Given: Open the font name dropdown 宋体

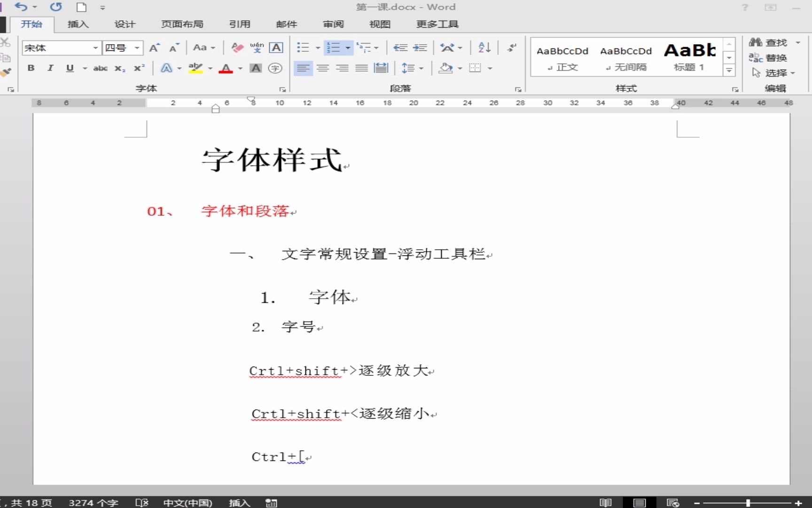Looking at the screenshot, I should (95, 48).
